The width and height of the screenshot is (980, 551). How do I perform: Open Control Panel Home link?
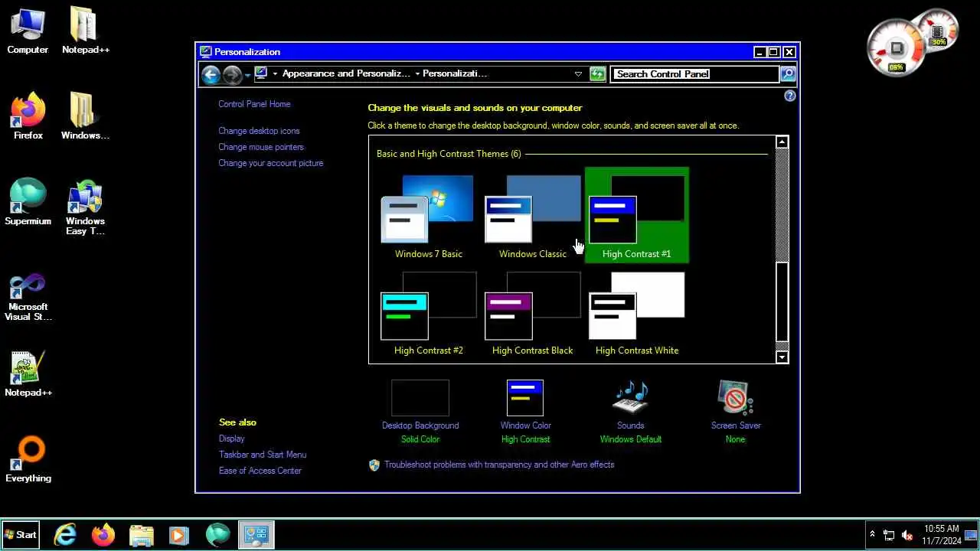(x=254, y=104)
